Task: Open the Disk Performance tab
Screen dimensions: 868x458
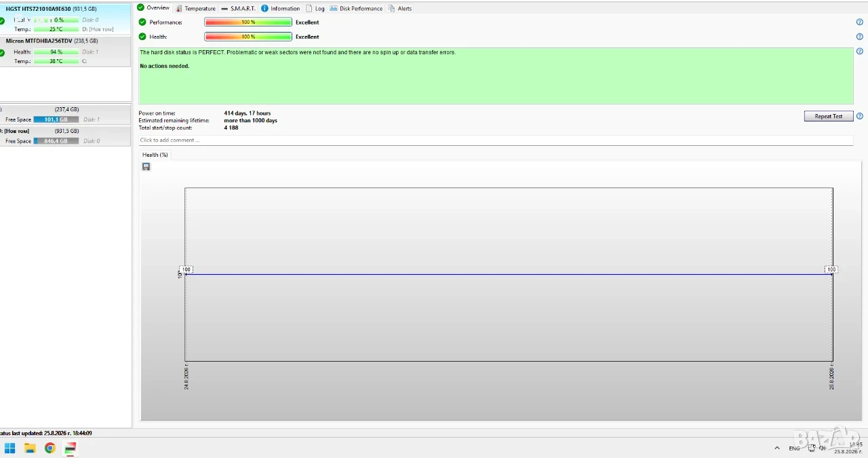Action: click(356, 9)
